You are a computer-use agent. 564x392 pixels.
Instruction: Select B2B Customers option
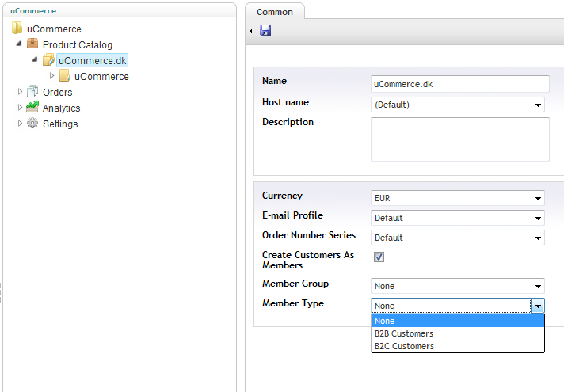(458, 333)
